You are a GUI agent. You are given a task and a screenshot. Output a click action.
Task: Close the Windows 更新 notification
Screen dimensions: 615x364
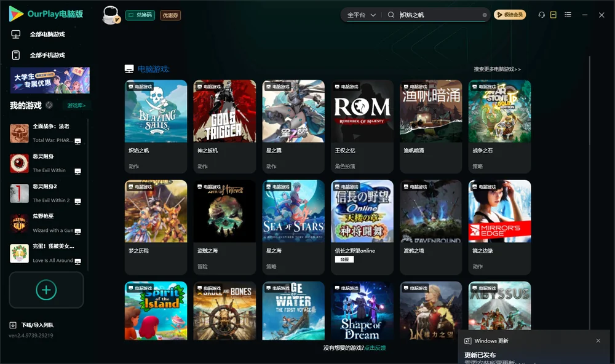(x=598, y=341)
